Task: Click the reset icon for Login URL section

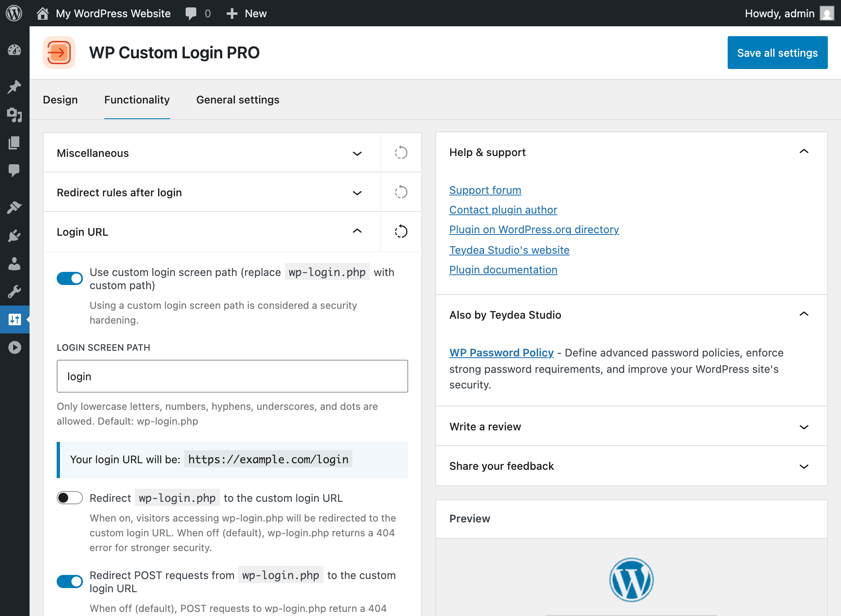Action: click(x=401, y=232)
